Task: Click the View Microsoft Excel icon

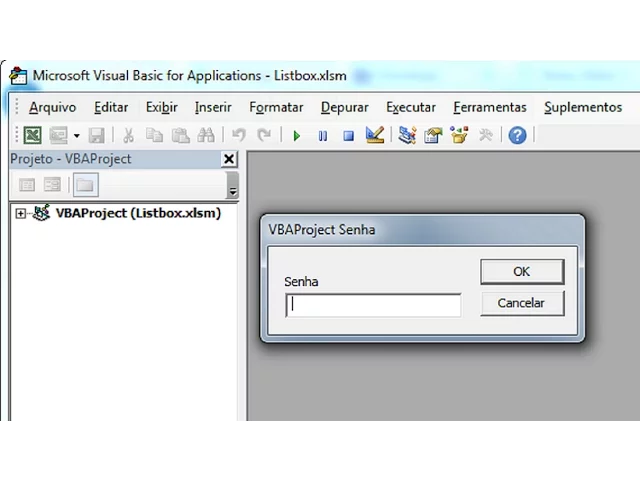Action: (33, 135)
